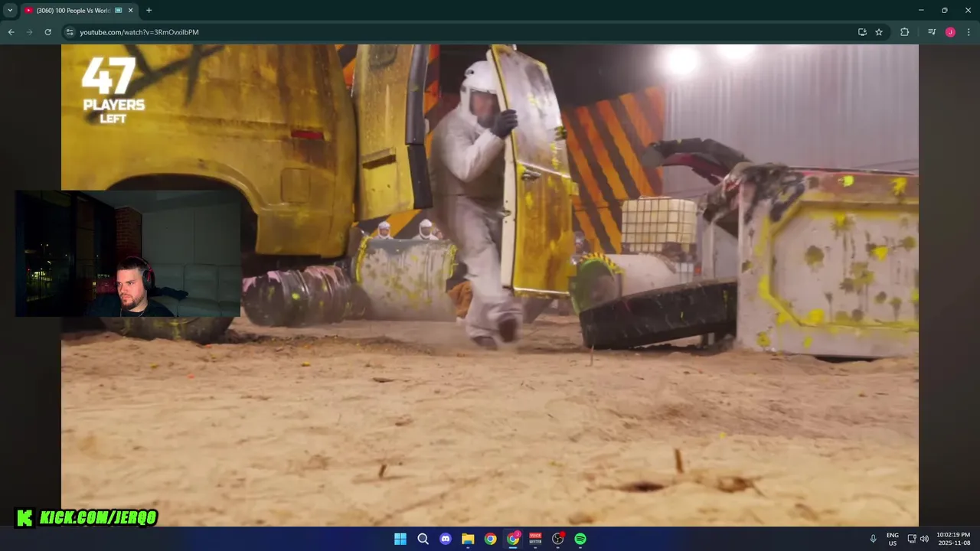Viewport: 980px width, 551px height.
Task: Open the Chrome extensions puzzle icon
Action: 904,32
